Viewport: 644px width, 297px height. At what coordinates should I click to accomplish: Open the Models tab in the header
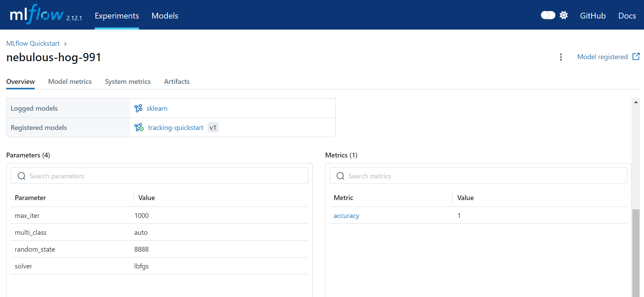pyautogui.click(x=165, y=16)
